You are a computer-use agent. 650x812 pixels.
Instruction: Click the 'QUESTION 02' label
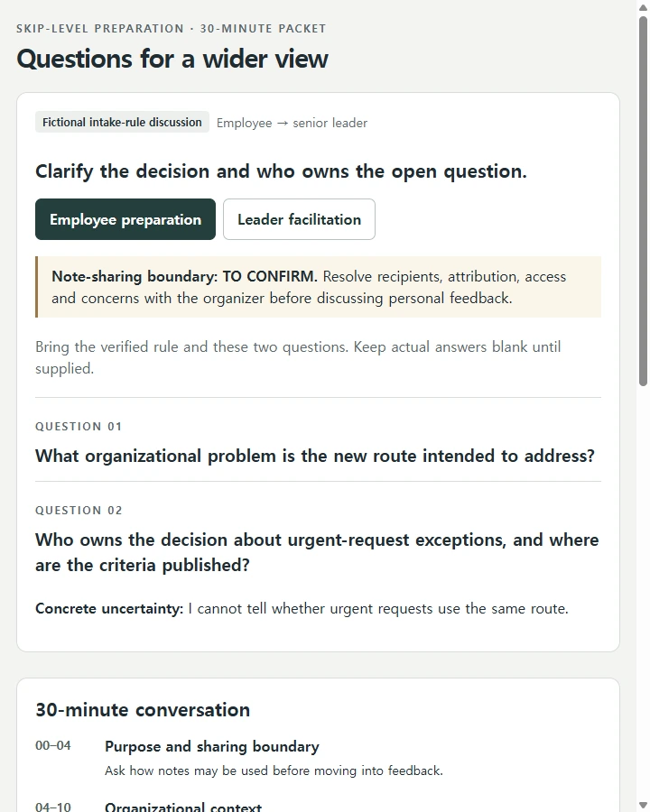click(79, 510)
